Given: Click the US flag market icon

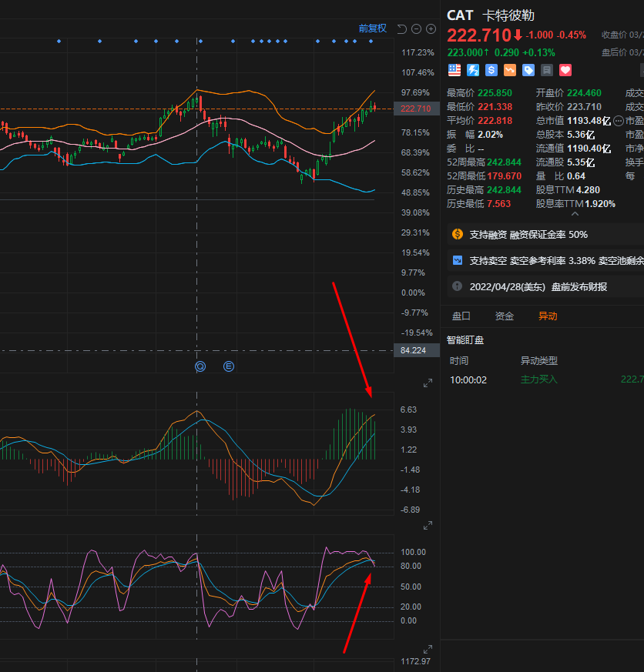Looking at the screenshot, I should 454,70.
